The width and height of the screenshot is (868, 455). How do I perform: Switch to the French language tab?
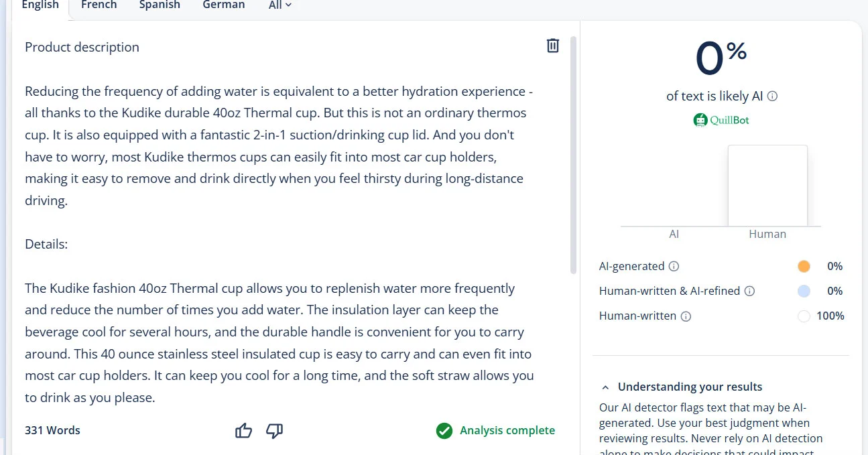click(99, 5)
